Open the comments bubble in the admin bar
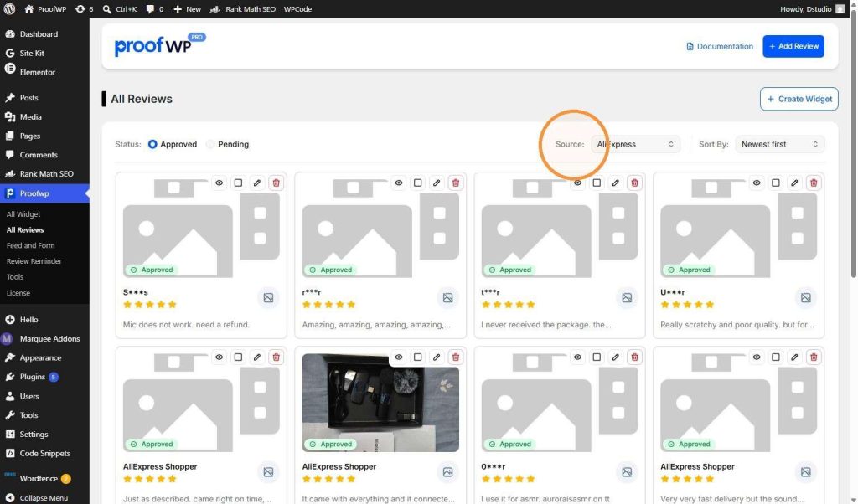858x504 pixels. tap(155, 8)
